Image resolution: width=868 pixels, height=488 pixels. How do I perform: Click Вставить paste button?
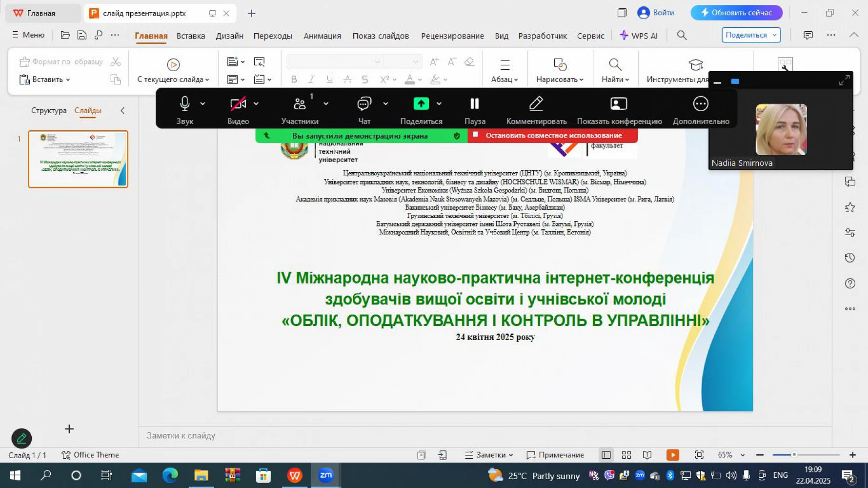tap(44, 79)
